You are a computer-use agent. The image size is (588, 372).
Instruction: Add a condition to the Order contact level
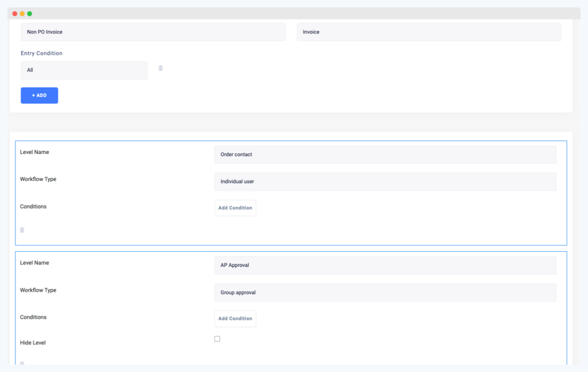point(235,208)
